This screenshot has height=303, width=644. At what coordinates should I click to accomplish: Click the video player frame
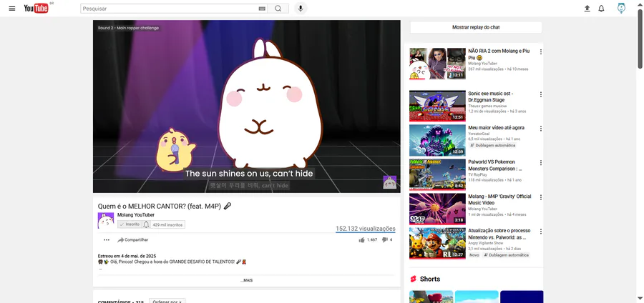tap(246, 106)
